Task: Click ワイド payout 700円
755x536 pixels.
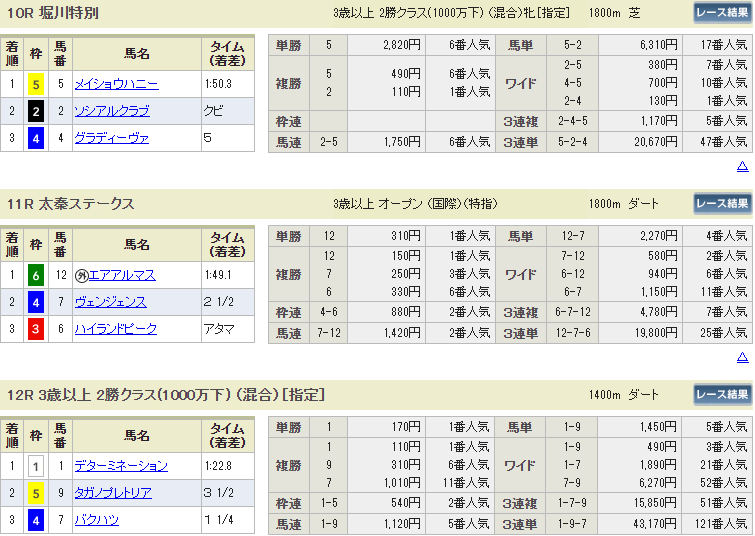Action: click(663, 83)
